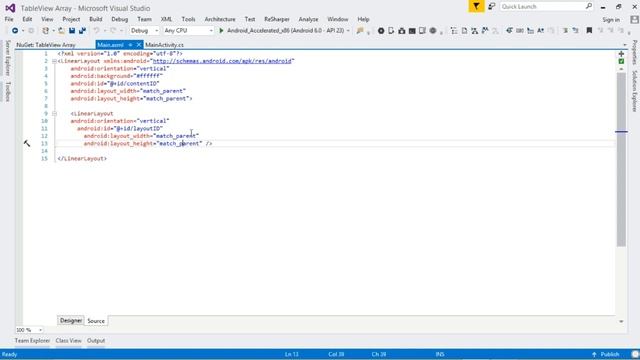Click the New Project toolbar icon
The height and width of the screenshot is (360, 640).
(46, 31)
